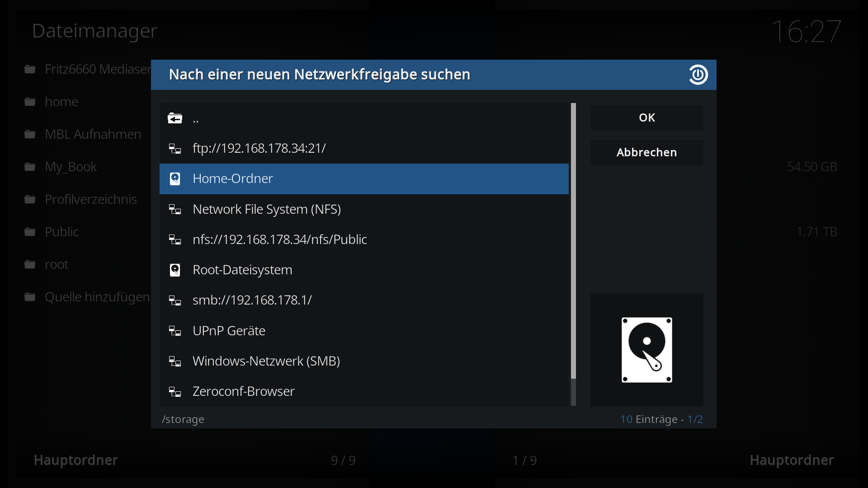
Task: Select the ftp://192.168.178.34:21/ entry
Action: click(364, 149)
